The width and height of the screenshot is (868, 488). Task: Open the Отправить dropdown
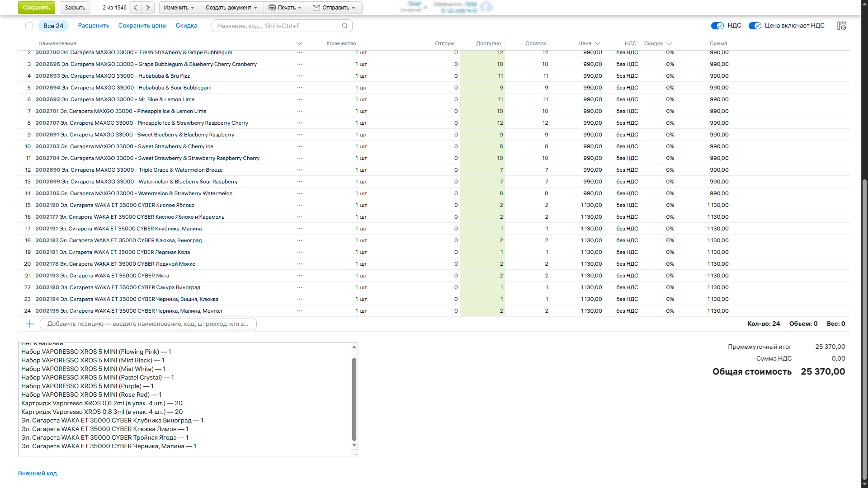click(x=335, y=8)
